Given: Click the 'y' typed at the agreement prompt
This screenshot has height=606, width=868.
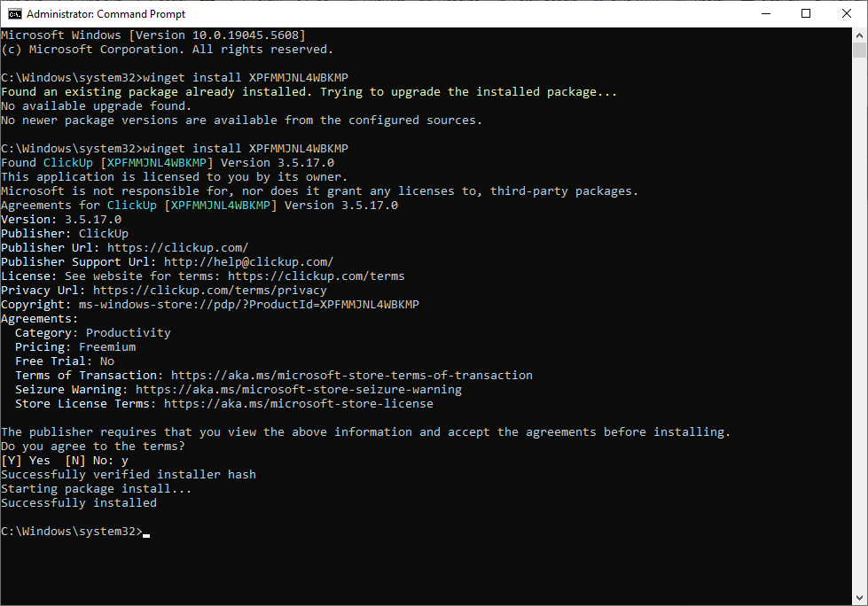Looking at the screenshot, I should pyautogui.click(x=125, y=460).
